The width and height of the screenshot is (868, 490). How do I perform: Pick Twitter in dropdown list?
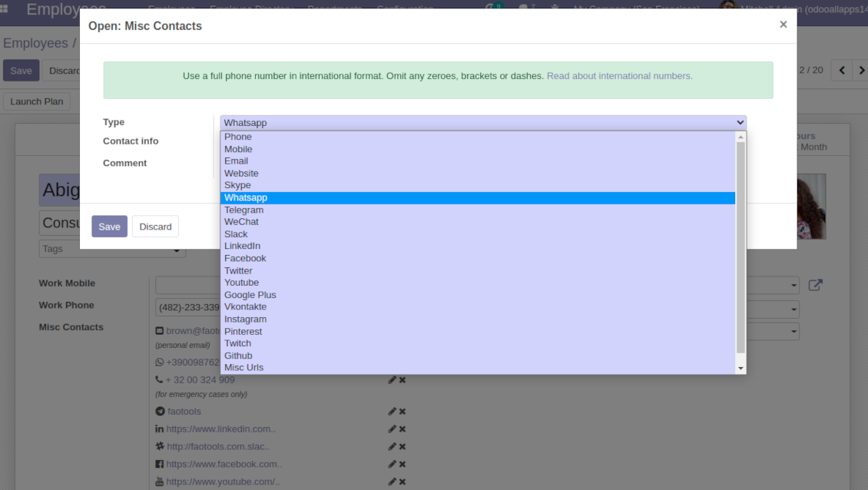point(478,271)
